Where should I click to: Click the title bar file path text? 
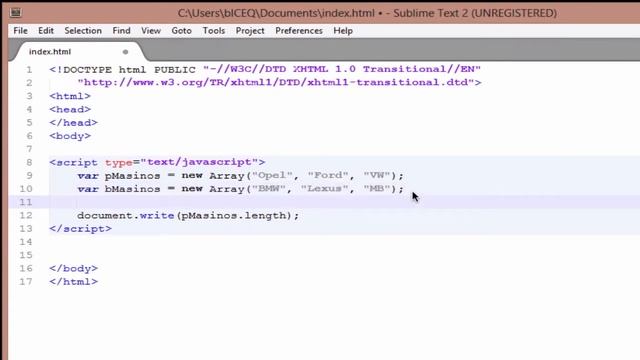coord(276,13)
